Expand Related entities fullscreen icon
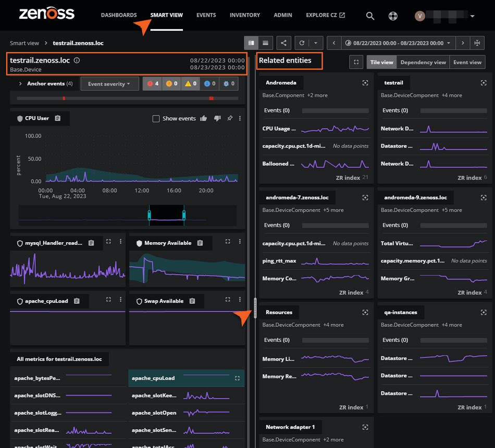495x448 pixels. 356,62
